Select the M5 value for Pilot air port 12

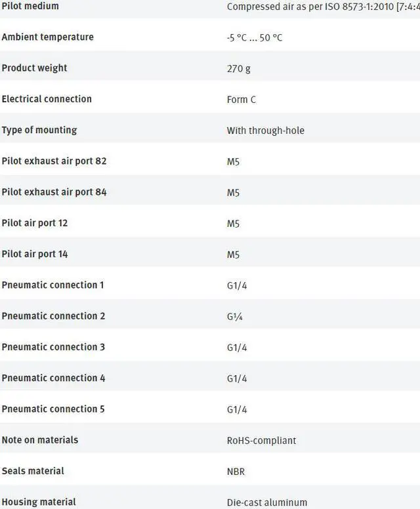coord(233,224)
